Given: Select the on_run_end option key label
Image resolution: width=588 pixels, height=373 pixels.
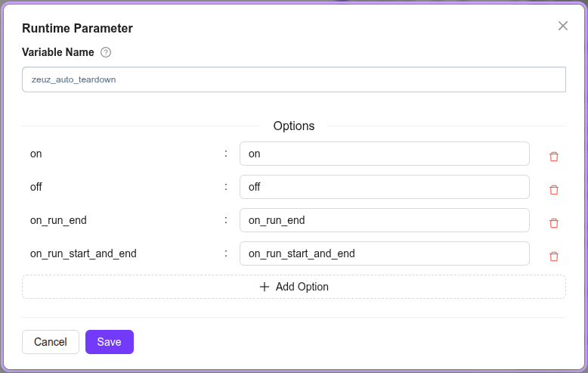Looking at the screenshot, I should [x=58, y=220].
